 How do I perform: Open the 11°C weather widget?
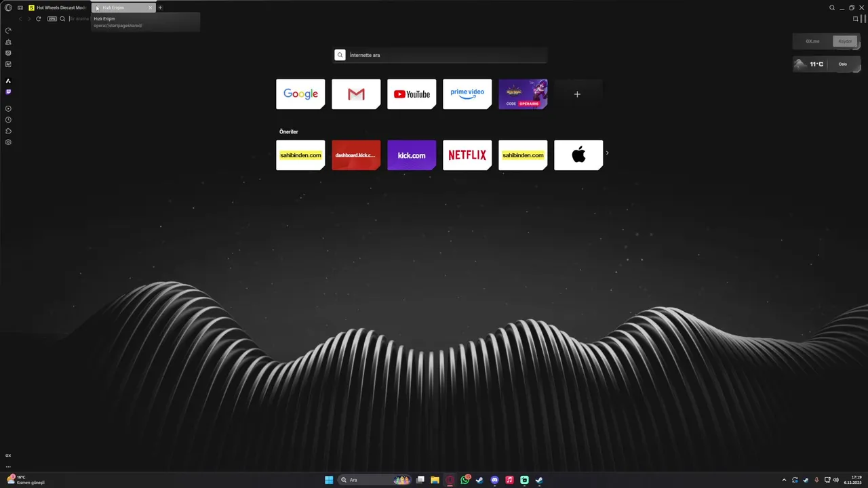816,64
